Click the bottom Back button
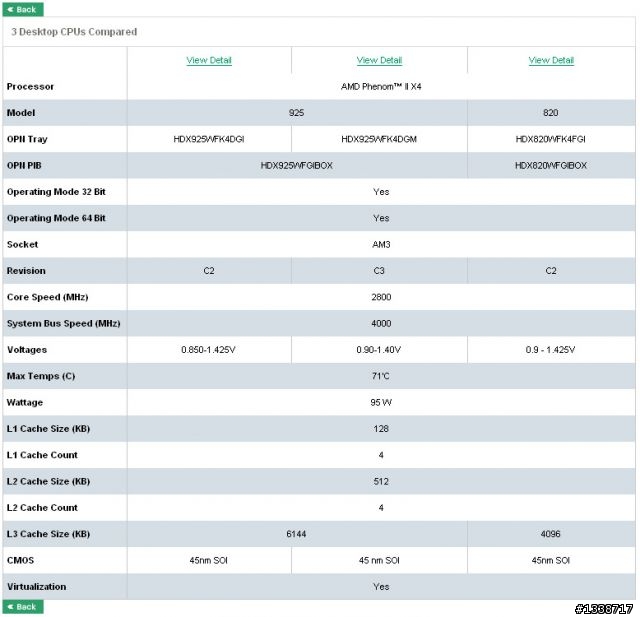Screen dimensions: 640x617 pos(23,606)
